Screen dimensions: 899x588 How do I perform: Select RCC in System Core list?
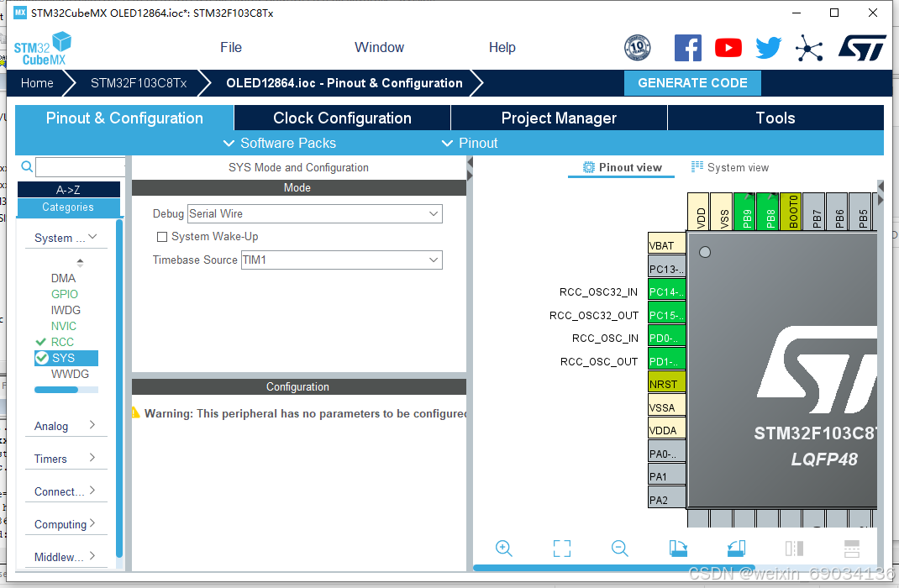(x=62, y=342)
